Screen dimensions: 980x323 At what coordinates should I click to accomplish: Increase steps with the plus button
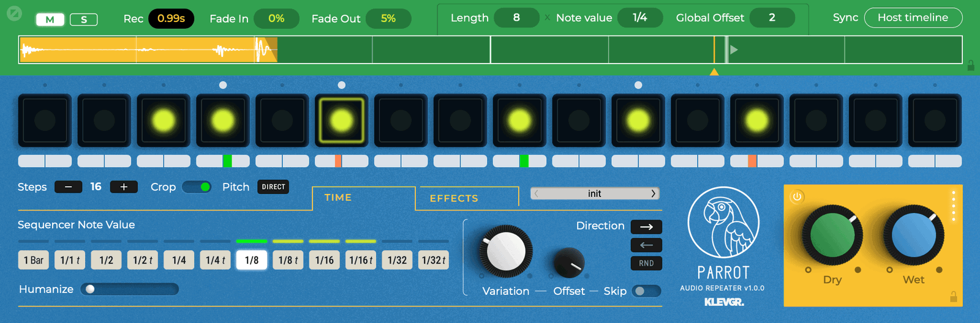tap(124, 187)
